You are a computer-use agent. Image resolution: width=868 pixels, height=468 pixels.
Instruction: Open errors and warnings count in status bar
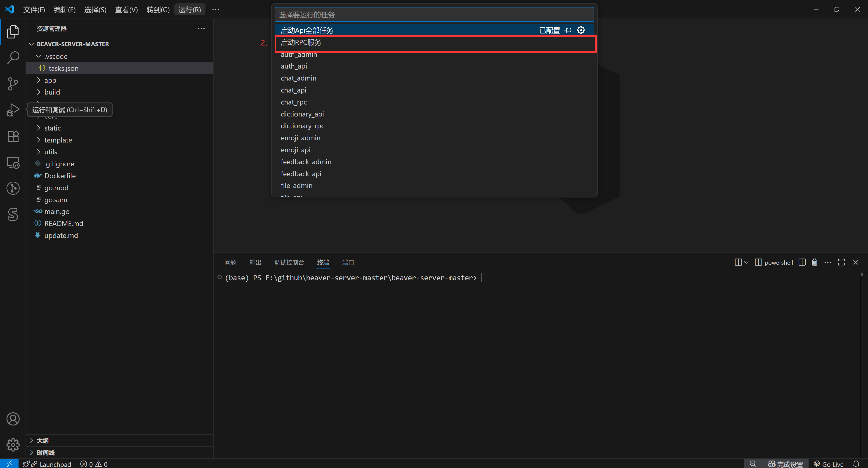click(x=94, y=464)
